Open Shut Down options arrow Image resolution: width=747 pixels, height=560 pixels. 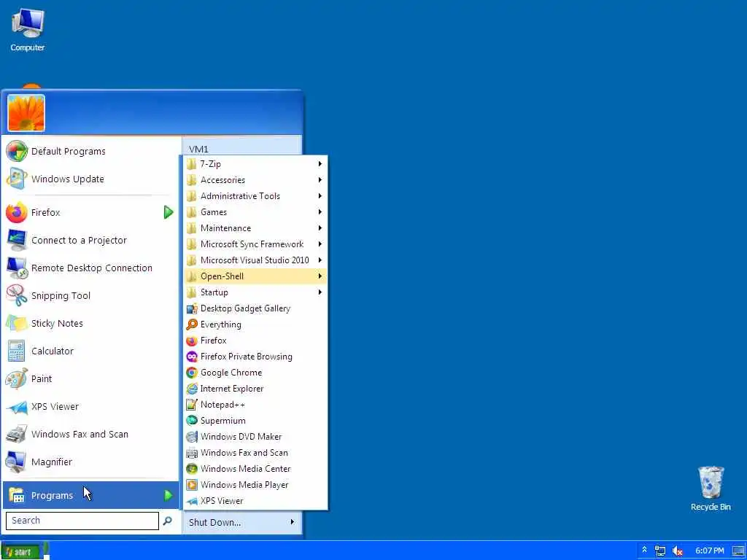tap(292, 522)
